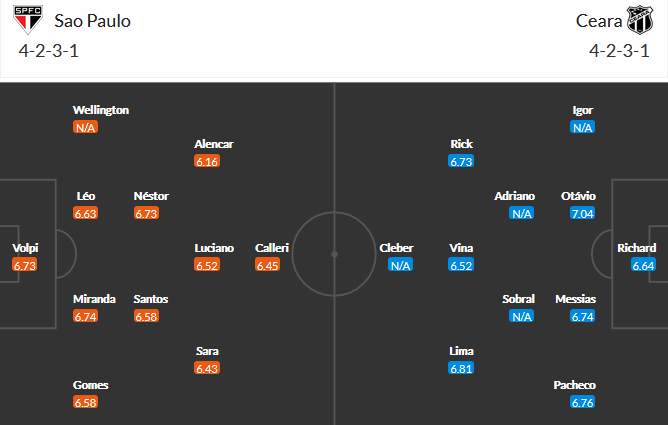
Task: Select Lima's 6.81 rating badge
Action: click(x=461, y=368)
